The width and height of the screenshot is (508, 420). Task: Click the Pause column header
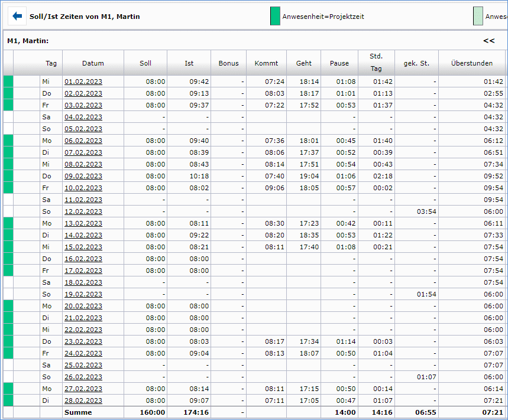[x=339, y=63]
